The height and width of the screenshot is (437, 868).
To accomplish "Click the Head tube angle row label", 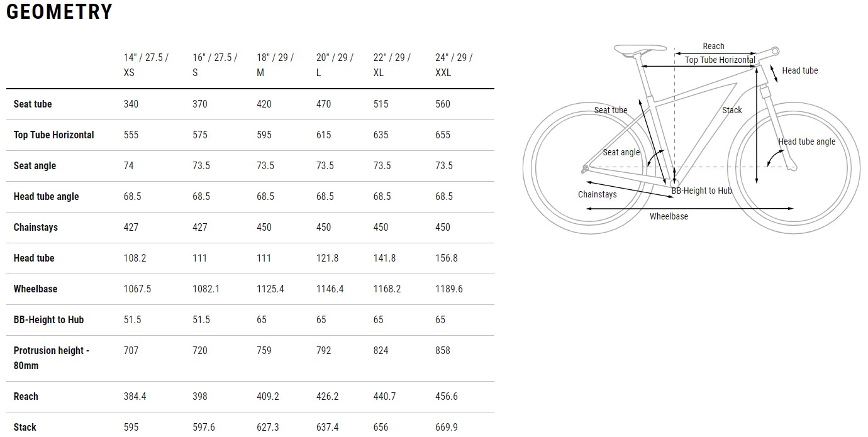I will (46, 196).
